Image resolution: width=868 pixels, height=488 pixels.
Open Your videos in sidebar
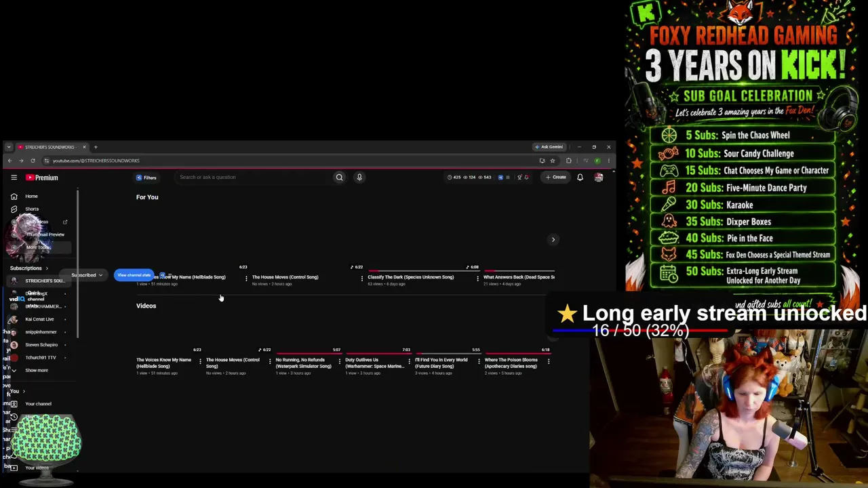[37, 468]
